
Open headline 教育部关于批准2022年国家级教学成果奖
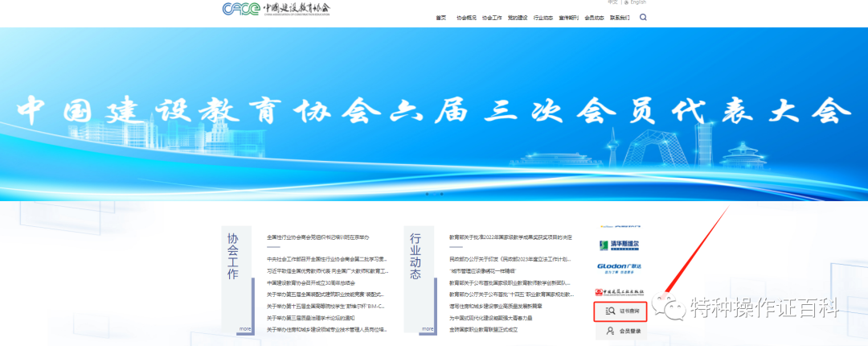click(x=510, y=237)
